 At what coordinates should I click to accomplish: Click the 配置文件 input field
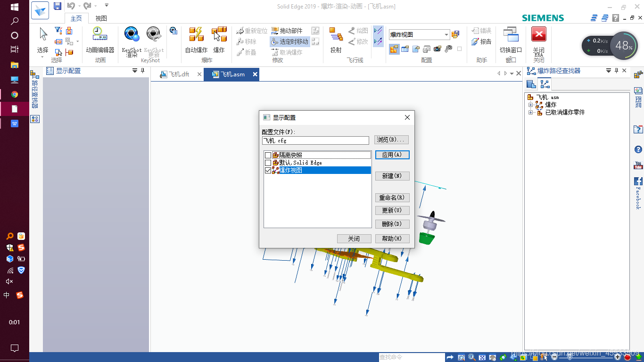coord(315,140)
